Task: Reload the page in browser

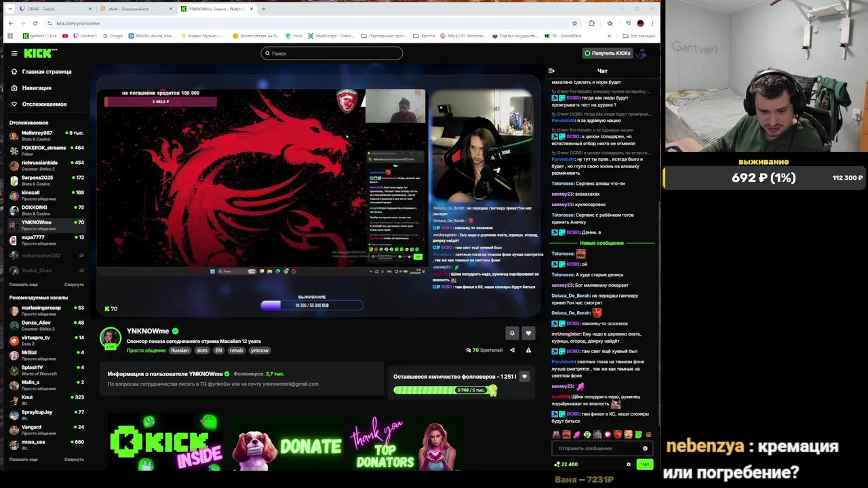Action: [x=35, y=23]
